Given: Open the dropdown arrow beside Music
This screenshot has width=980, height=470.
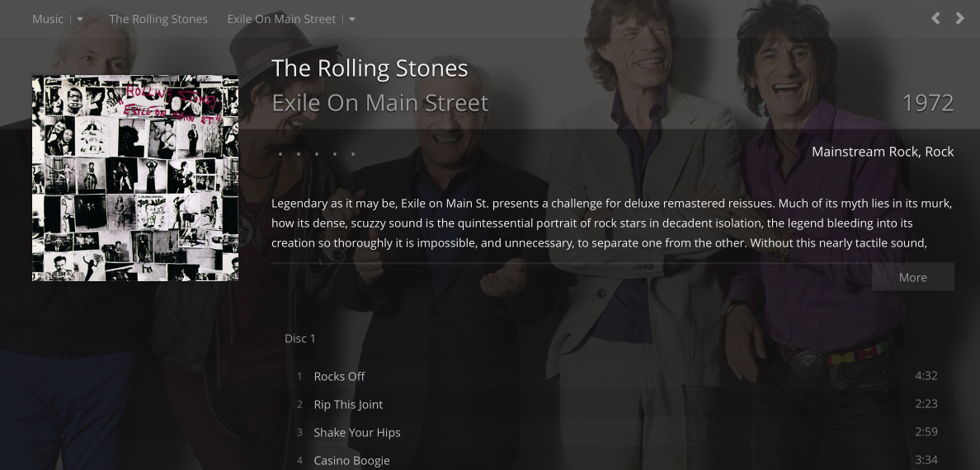Looking at the screenshot, I should [x=80, y=19].
